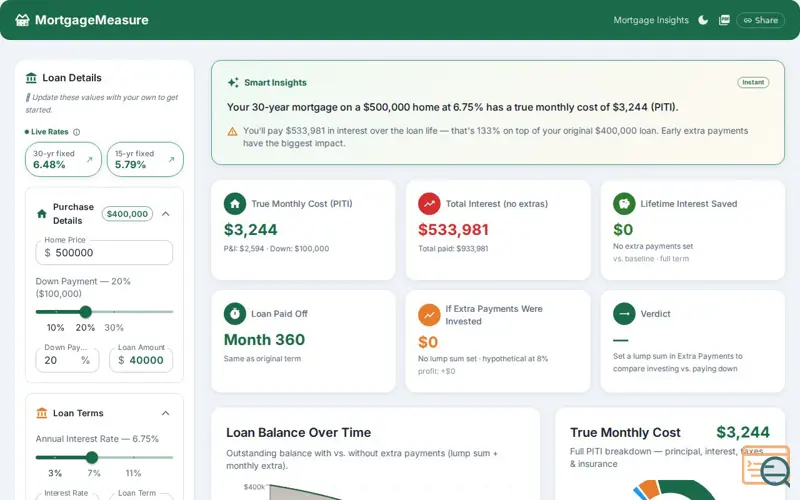
Task: Click the Down Payment slider handle
Action: point(86,311)
